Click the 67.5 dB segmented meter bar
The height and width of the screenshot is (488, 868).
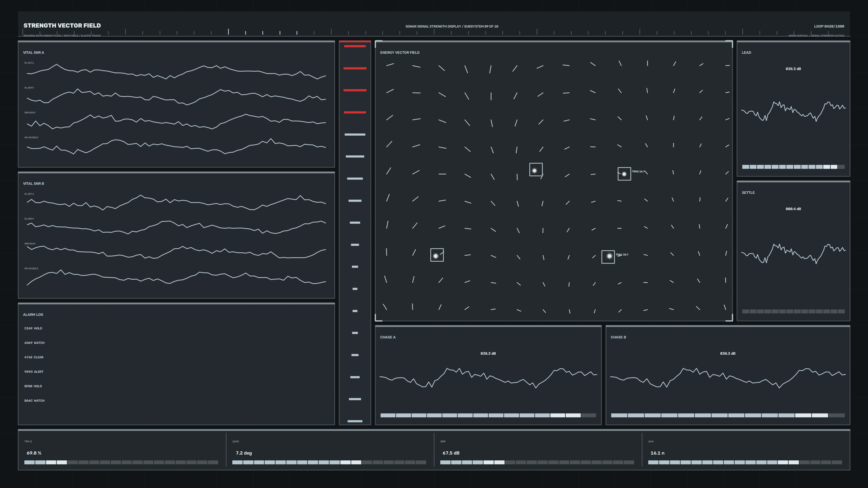point(537,462)
